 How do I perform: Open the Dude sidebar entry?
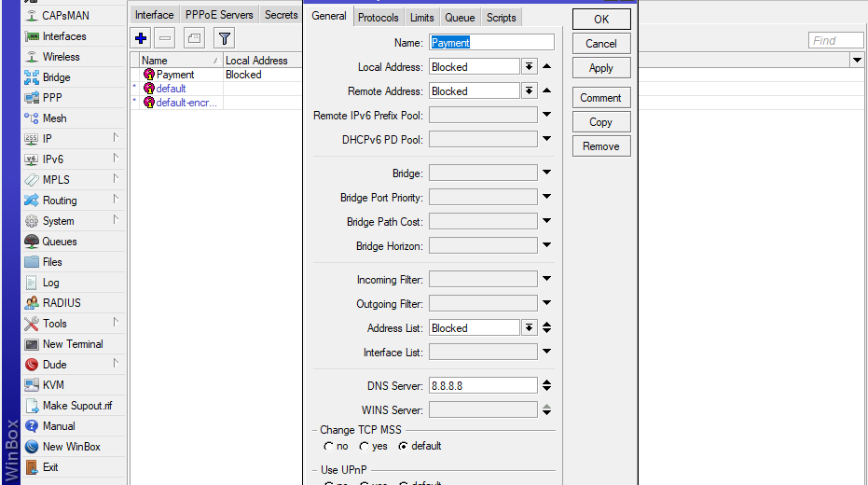coord(54,365)
